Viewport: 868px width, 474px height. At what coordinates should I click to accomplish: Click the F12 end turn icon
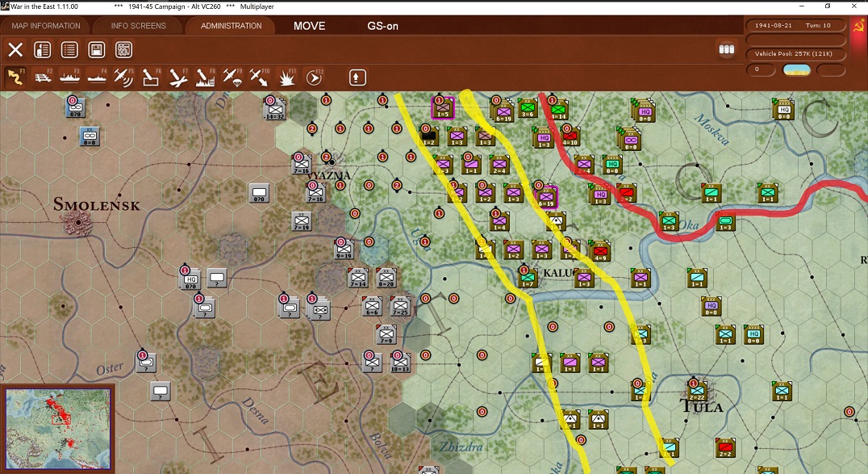point(314,78)
